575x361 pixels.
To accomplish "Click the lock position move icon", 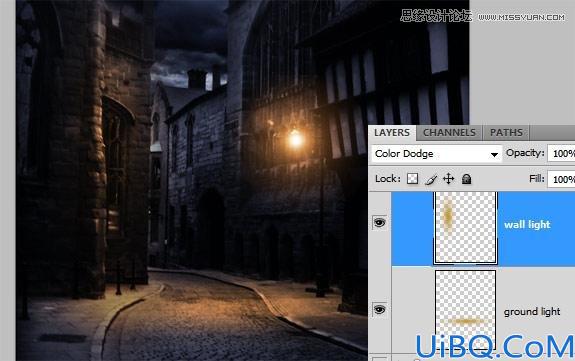I will (448, 179).
